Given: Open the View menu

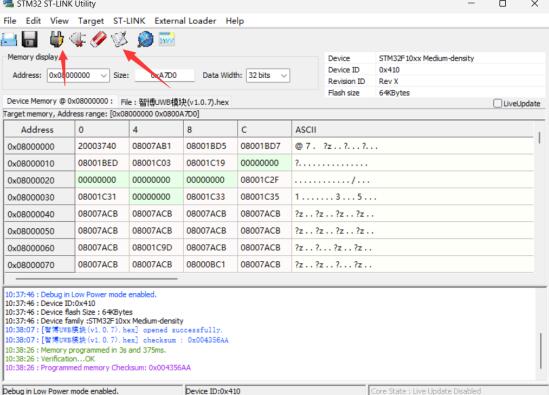Looking at the screenshot, I should click(59, 21).
